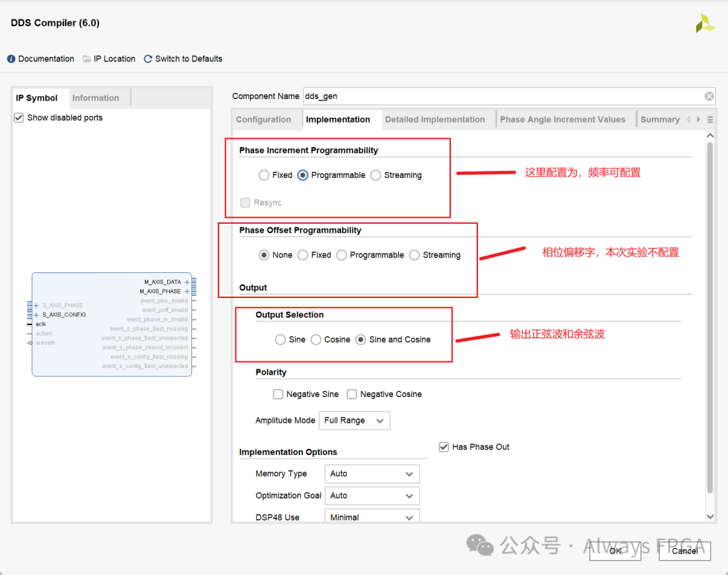Click vertical scrollbar thumb in settings panel
Viewport: 728px width, 575px height.
[x=710, y=318]
